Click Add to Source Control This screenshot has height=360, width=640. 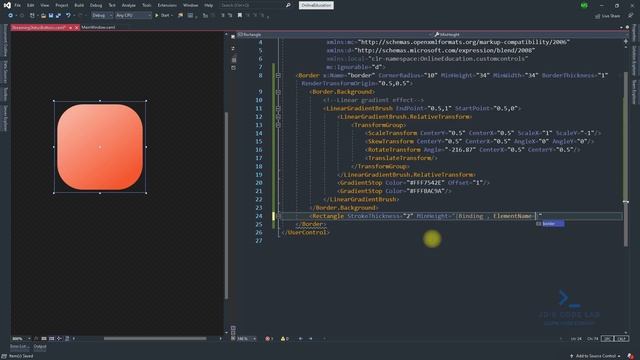point(596,356)
